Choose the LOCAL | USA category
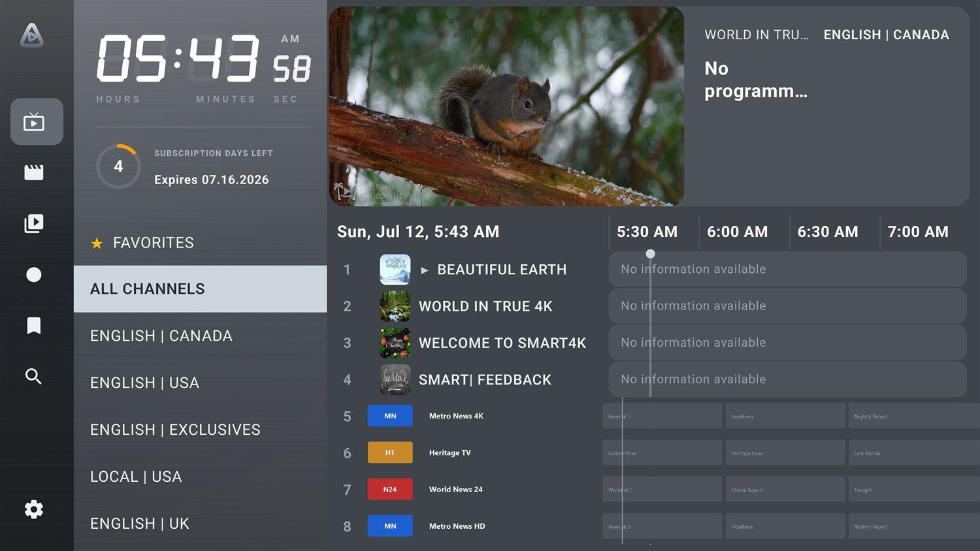 pos(136,477)
